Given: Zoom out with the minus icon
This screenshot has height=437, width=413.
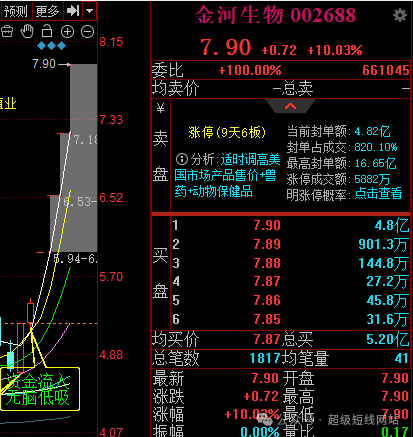Looking at the screenshot, I should [x=87, y=32].
